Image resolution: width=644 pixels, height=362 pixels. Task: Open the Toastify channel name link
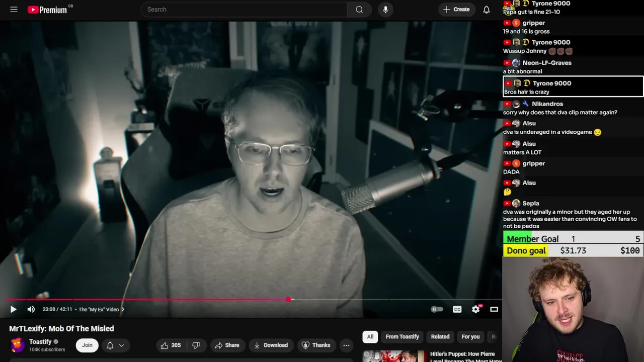pyautogui.click(x=40, y=342)
